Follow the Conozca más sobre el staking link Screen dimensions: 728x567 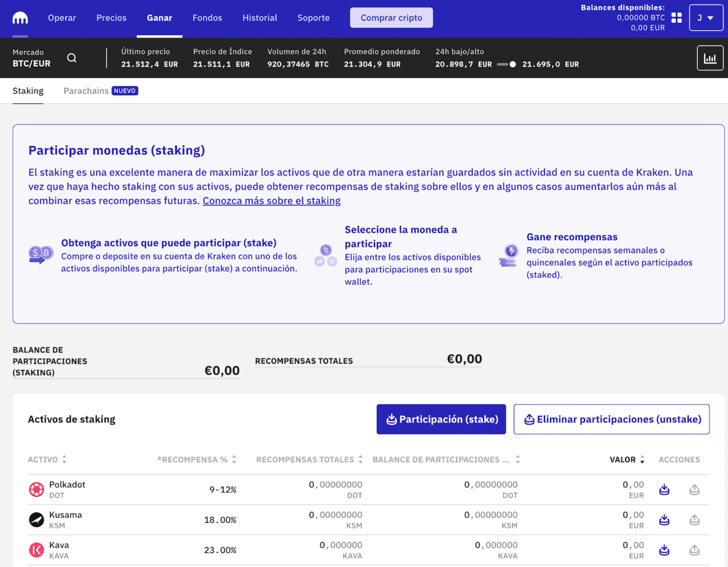(x=271, y=201)
